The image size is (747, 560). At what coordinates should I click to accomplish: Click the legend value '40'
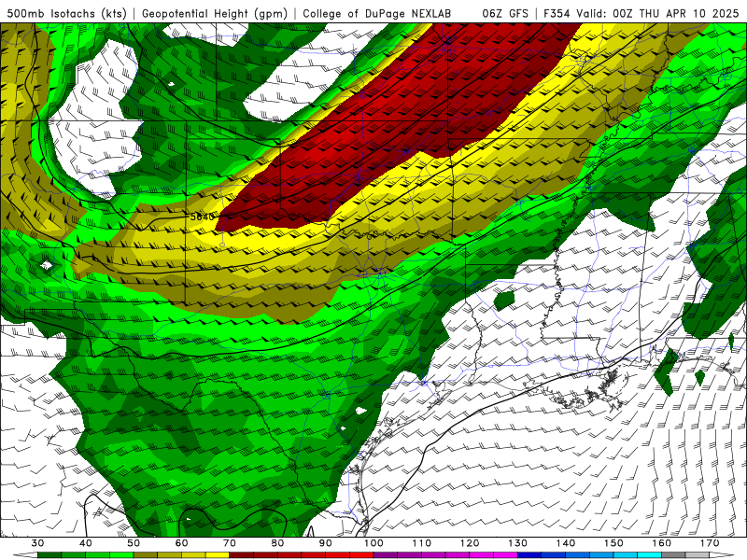pyautogui.click(x=85, y=543)
